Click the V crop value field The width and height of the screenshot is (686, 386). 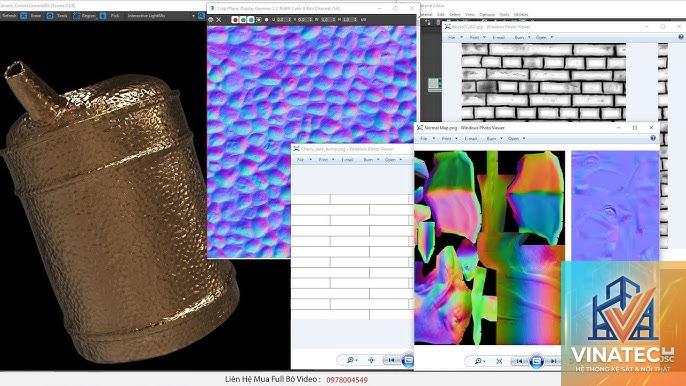click(304, 20)
